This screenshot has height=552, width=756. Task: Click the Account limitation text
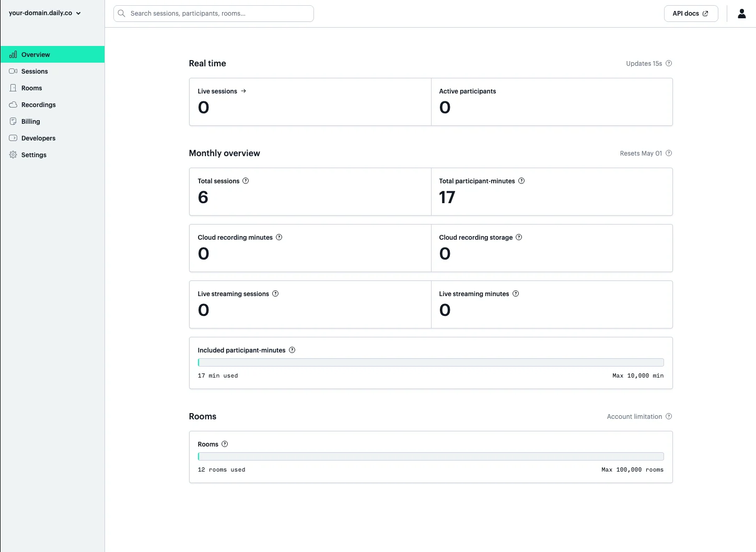coord(634,416)
